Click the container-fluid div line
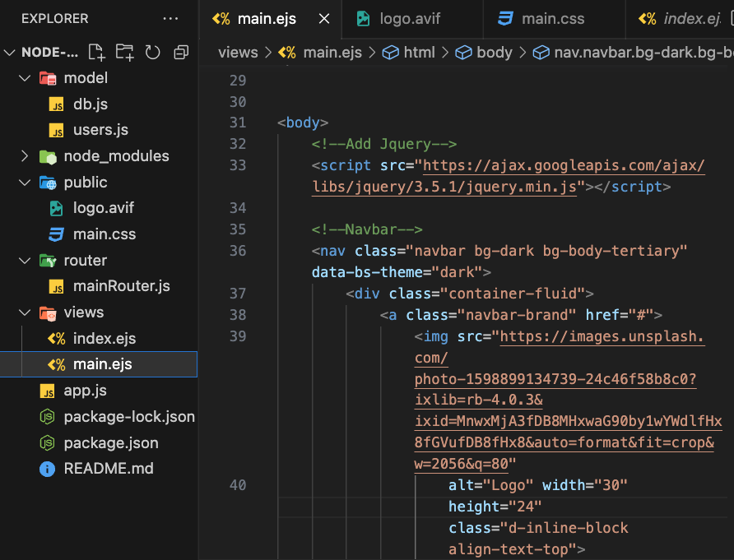The width and height of the screenshot is (734, 560). point(470,294)
